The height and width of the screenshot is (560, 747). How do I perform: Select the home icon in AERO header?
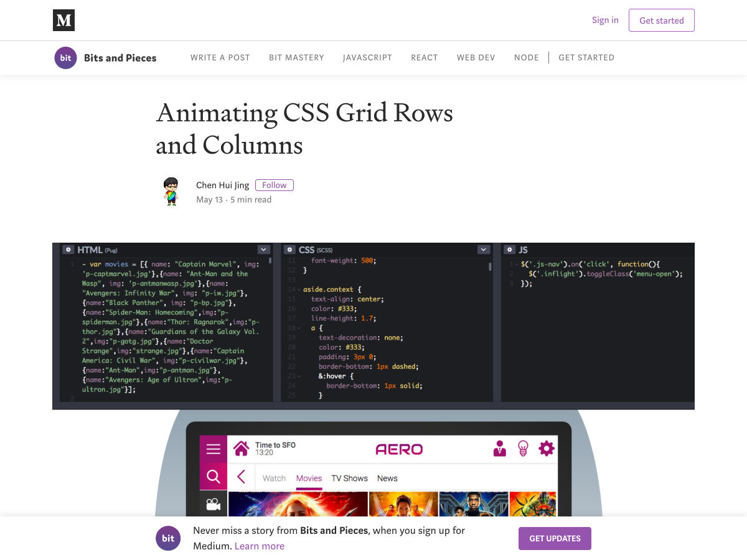click(241, 448)
